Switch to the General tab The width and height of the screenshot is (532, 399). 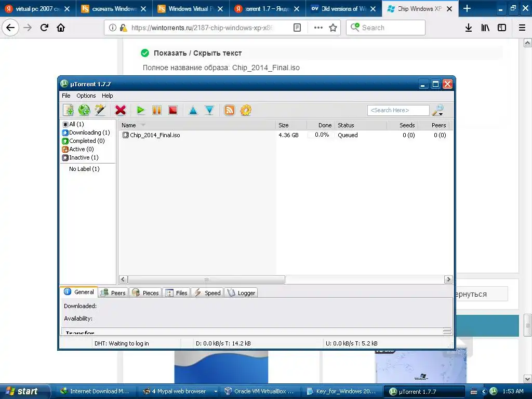(x=79, y=292)
